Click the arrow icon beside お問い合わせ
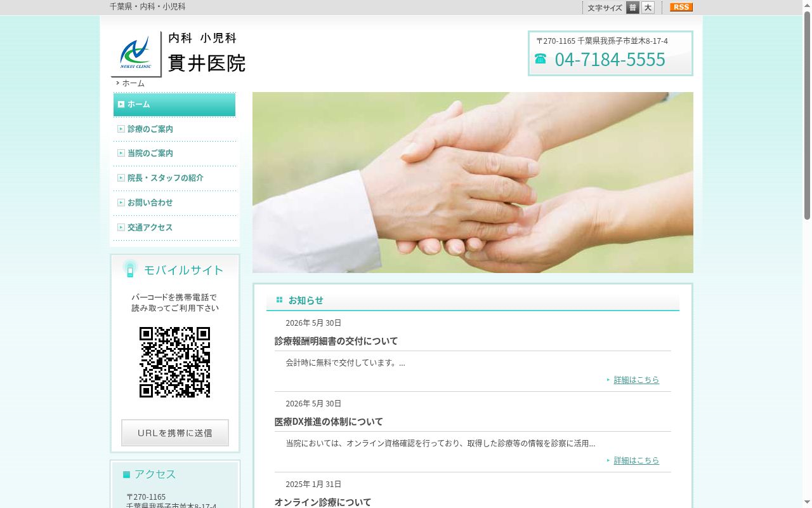 (121, 203)
